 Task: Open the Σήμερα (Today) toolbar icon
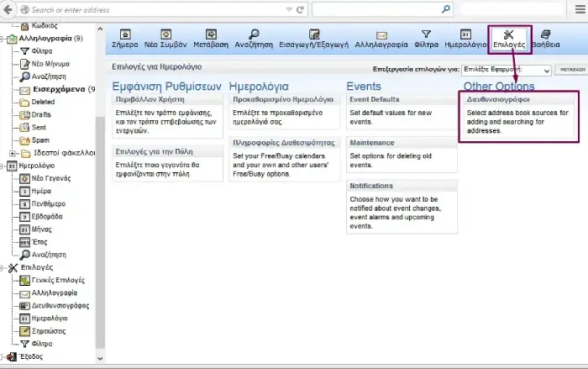[125, 34]
